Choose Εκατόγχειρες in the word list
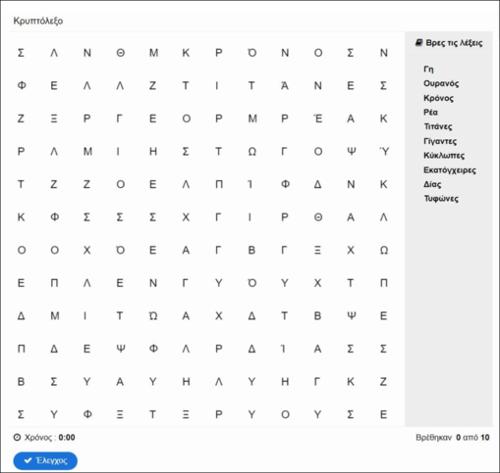The width and height of the screenshot is (500, 473). click(x=449, y=170)
